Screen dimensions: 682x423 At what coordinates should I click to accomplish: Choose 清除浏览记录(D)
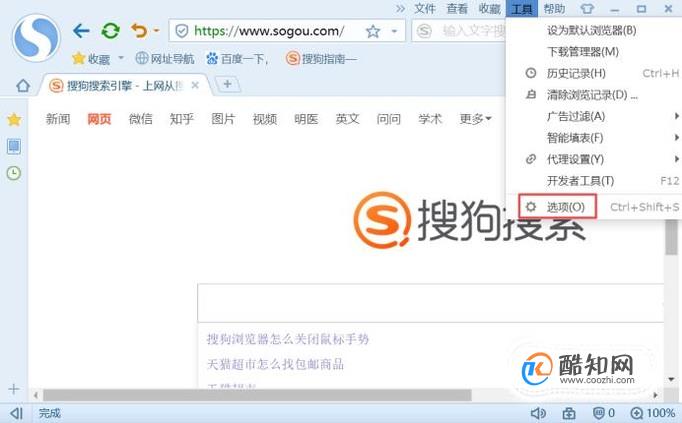pyautogui.click(x=594, y=95)
